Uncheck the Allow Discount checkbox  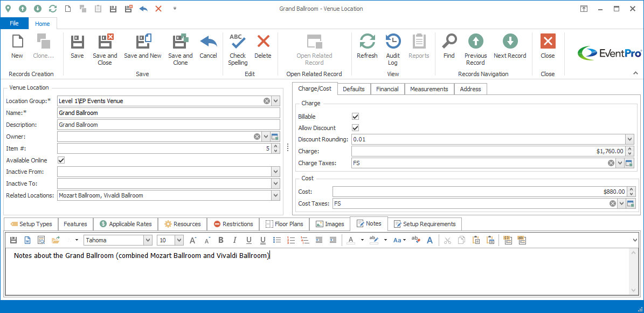point(356,128)
